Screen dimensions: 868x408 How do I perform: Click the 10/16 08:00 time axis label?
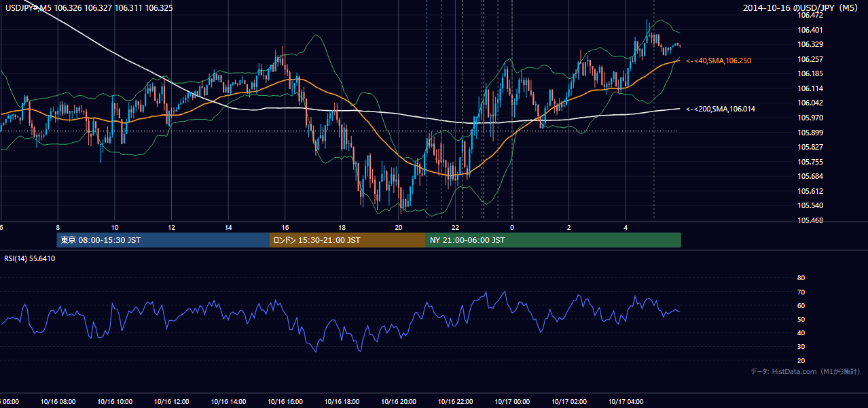[x=58, y=402]
